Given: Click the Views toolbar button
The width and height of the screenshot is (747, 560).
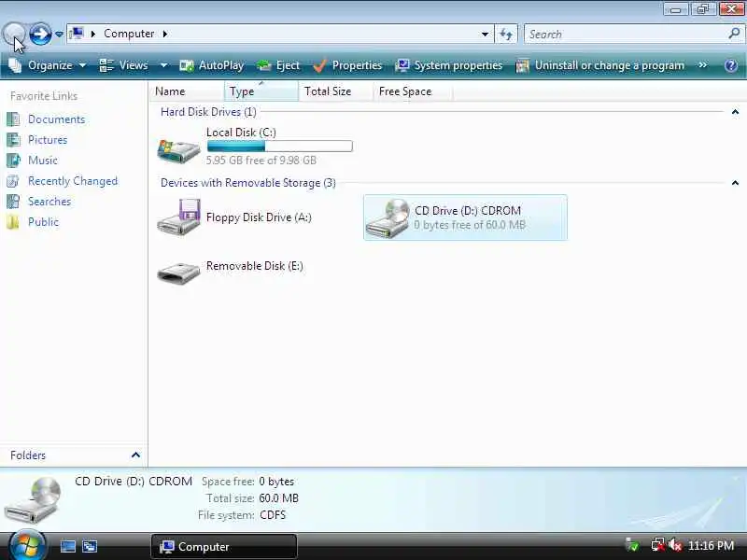Looking at the screenshot, I should click(x=124, y=65).
